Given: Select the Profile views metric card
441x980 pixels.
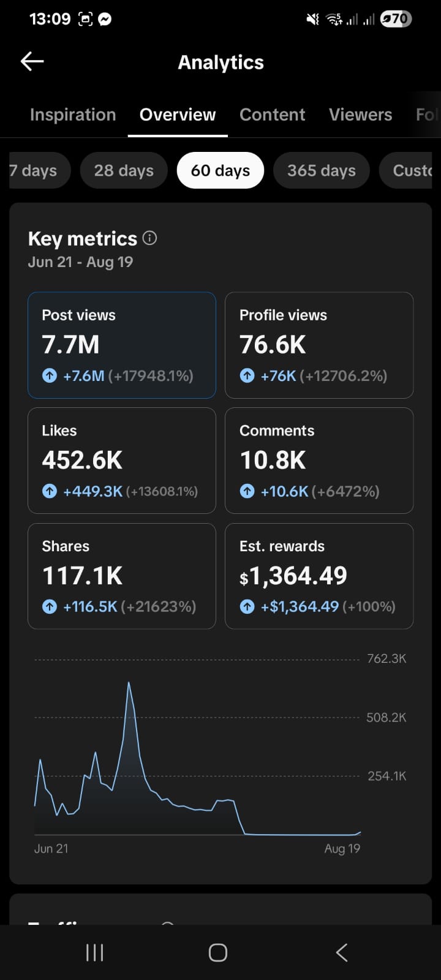Looking at the screenshot, I should (319, 345).
